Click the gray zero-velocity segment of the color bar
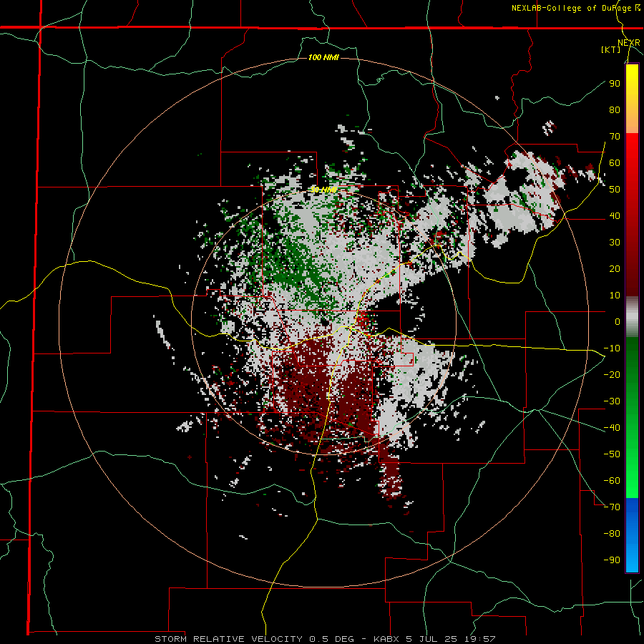Viewport: 644px width, 644px height. [632, 317]
